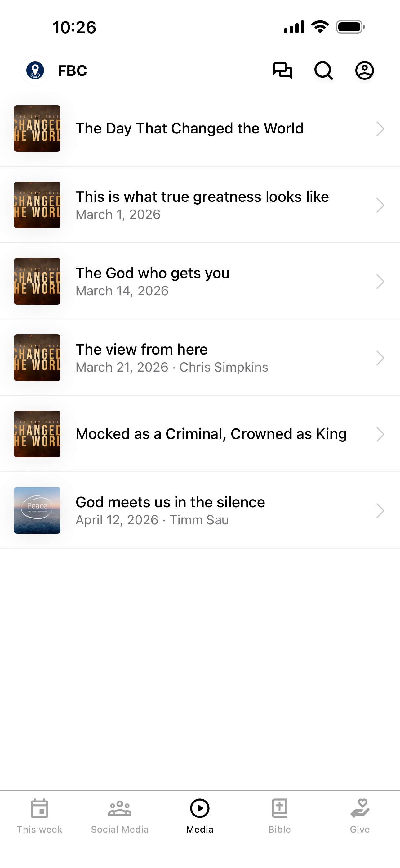Screen dimensions: 400x868
Task: Expand chevron beside God meets us in the silence
Action: (380, 510)
